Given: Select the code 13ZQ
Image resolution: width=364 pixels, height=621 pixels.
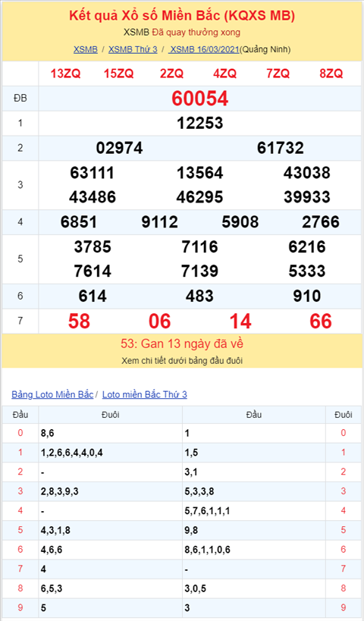Looking at the screenshot, I should (65, 74).
